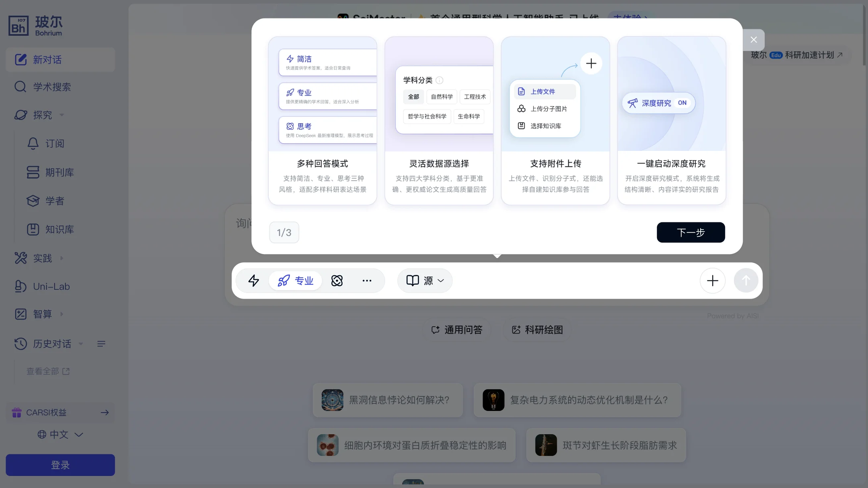This screenshot has width=868, height=488.
Task: Open more answer modes via ellipsis icon
Action: pyautogui.click(x=367, y=281)
